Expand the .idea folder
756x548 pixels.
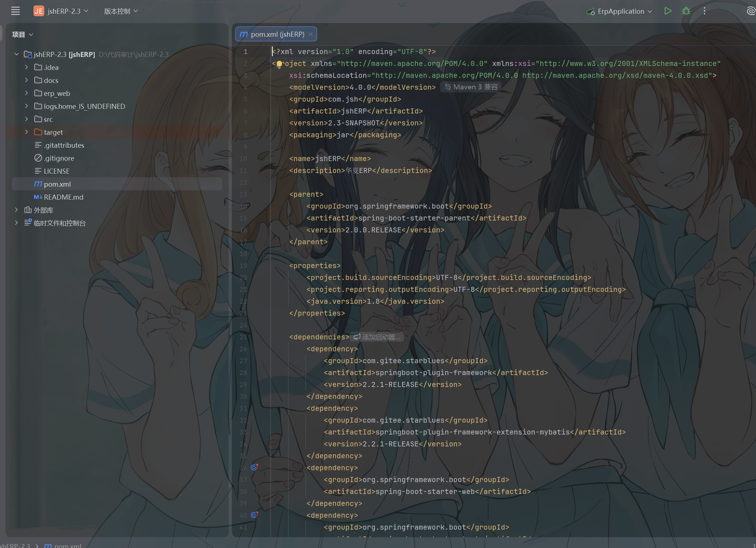(x=26, y=67)
